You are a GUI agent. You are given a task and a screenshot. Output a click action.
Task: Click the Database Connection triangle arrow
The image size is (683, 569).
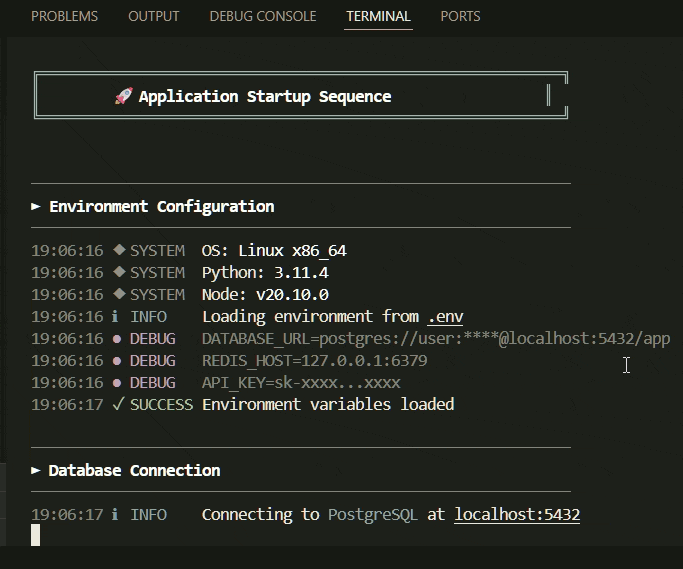click(36, 470)
